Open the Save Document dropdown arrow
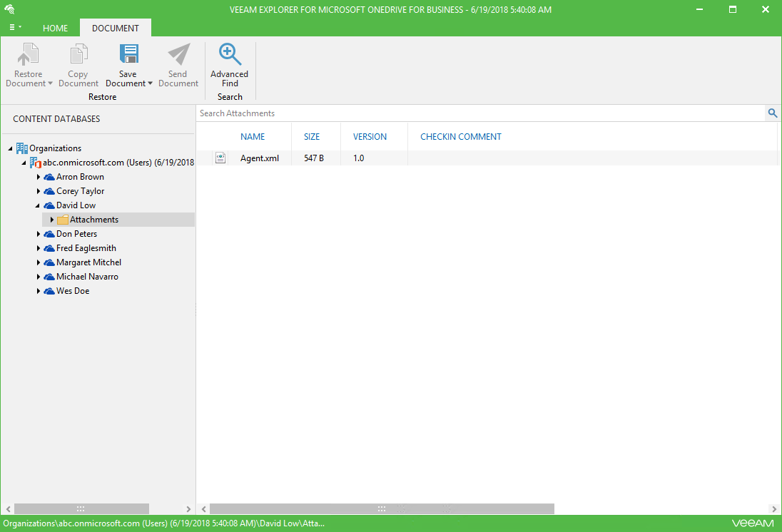 (x=150, y=83)
